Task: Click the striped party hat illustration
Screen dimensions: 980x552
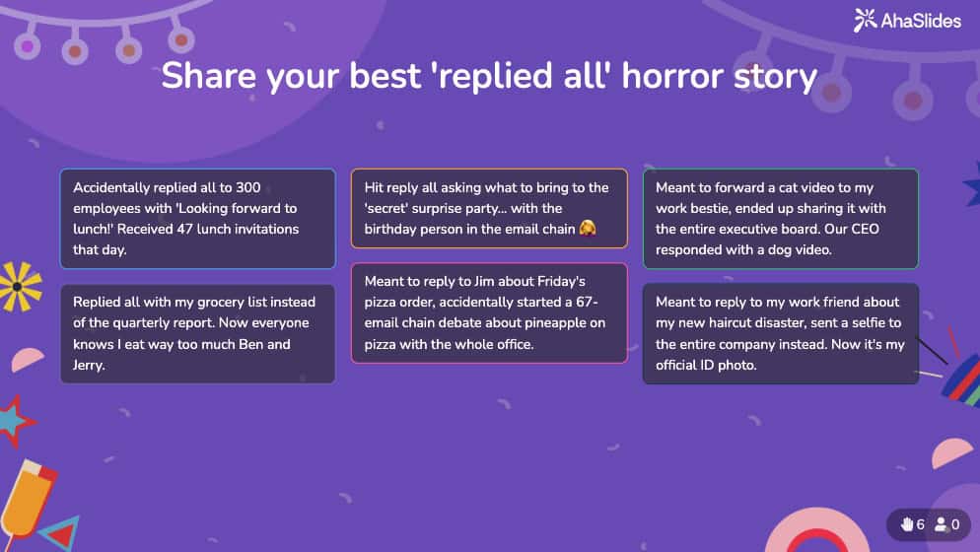Action: 961,379
